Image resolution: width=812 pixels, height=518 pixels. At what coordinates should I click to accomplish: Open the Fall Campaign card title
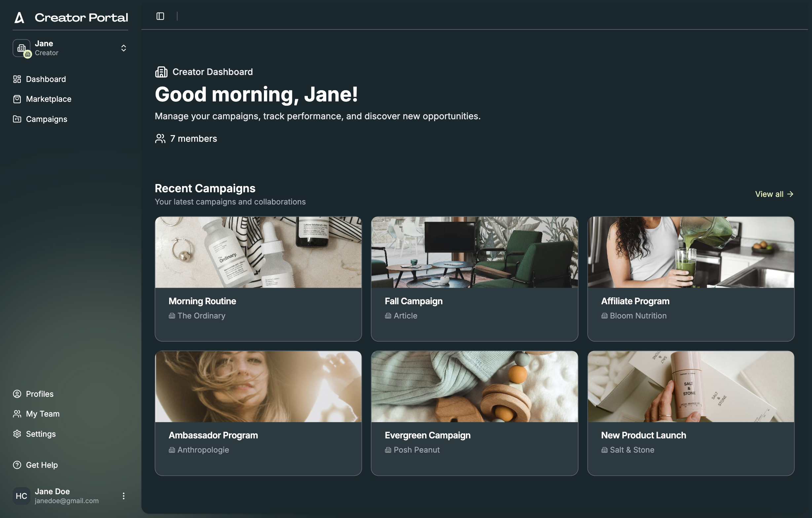[x=413, y=301]
